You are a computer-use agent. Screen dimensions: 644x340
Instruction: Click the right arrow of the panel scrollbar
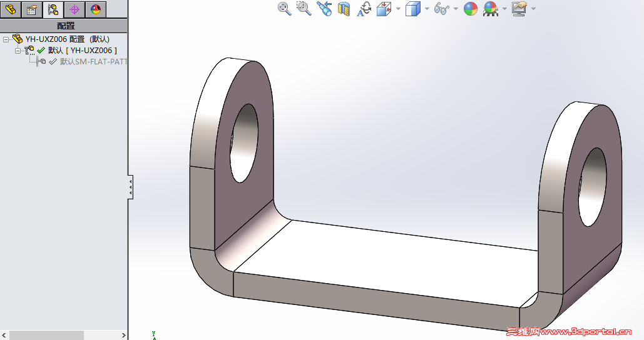(x=123, y=335)
